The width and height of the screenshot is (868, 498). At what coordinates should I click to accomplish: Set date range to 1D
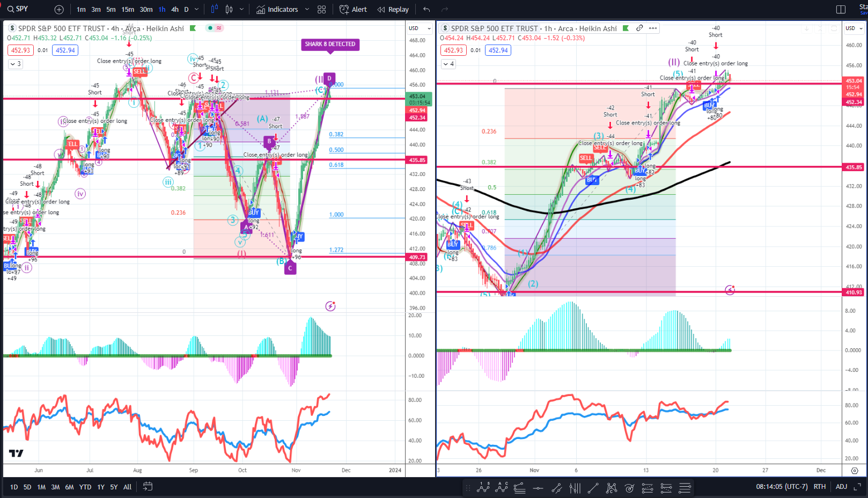pyautogui.click(x=14, y=487)
